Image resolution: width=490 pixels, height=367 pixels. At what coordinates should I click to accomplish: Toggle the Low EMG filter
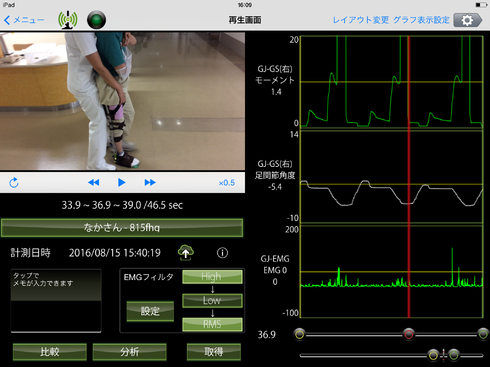click(212, 301)
